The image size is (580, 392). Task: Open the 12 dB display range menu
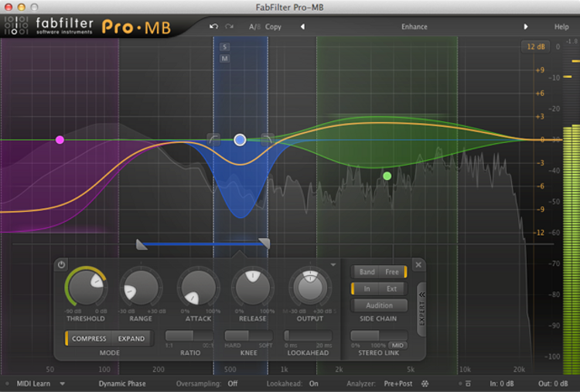536,46
